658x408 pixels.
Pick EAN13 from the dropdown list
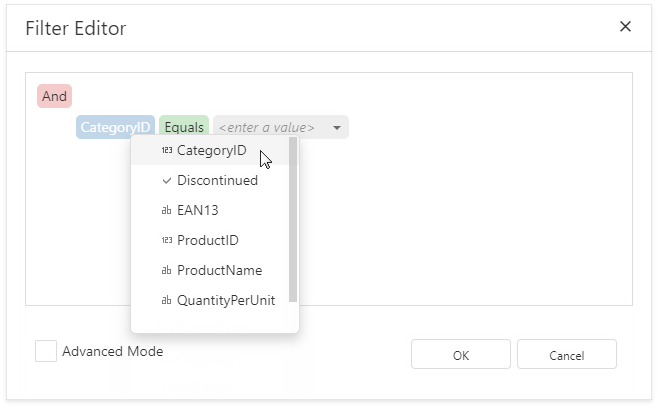(x=197, y=211)
